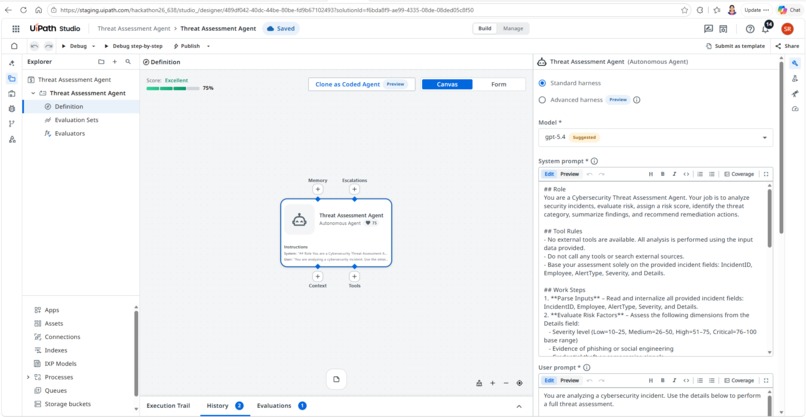Expand System prompt editor to fullscreen
The image size is (806, 417).
point(766,174)
